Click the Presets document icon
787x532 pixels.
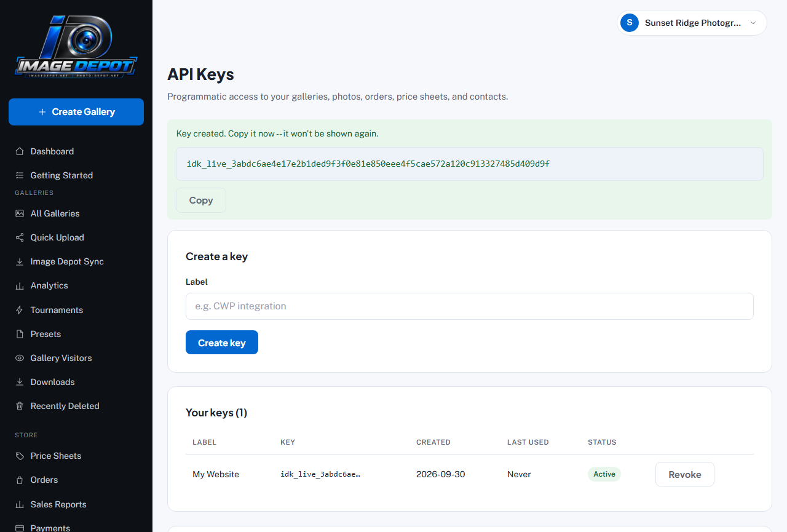[x=20, y=334]
